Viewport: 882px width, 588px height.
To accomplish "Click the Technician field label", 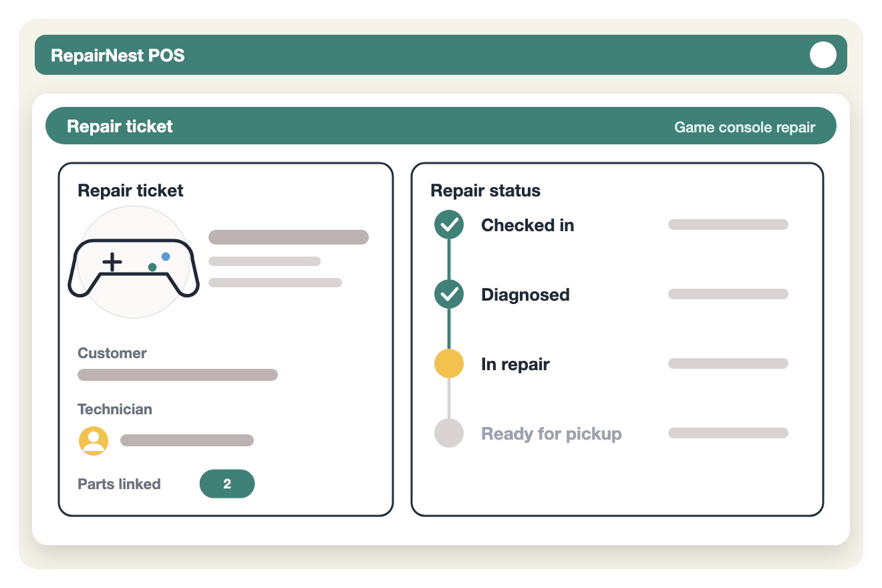I will click(115, 409).
